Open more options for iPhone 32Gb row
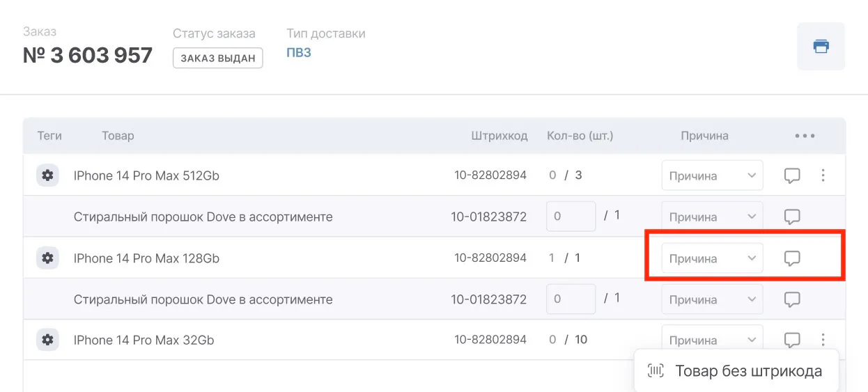Image resolution: width=868 pixels, height=392 pixels. 823,340
